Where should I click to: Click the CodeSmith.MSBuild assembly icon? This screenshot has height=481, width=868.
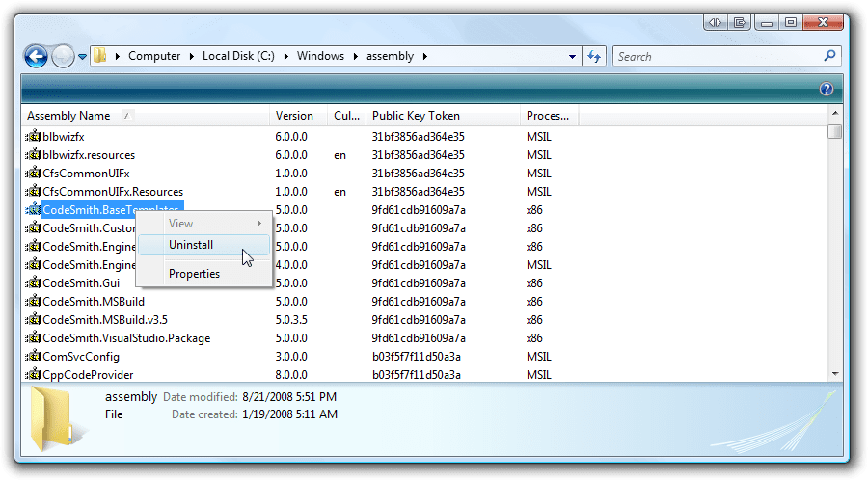[x=33, y=301]
